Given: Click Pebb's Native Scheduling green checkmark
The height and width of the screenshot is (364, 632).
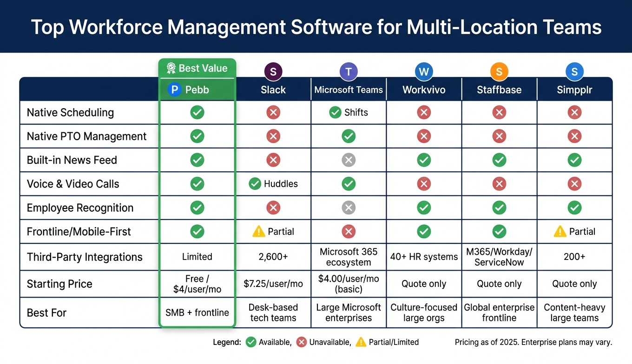Looking at the screenshot, I should pos(197,112).
